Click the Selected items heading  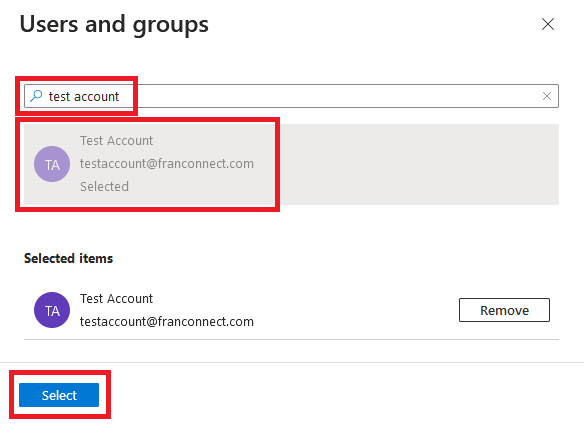69,258
